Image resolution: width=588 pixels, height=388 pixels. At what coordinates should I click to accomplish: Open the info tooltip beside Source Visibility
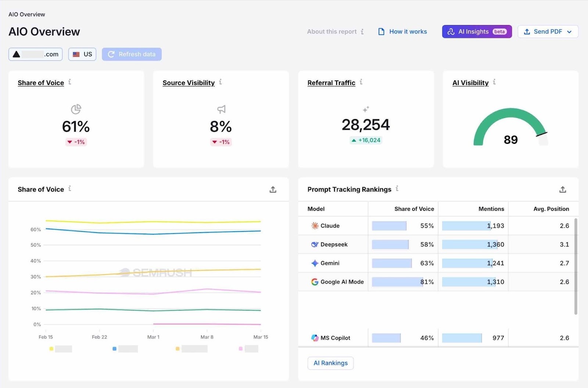220,82
